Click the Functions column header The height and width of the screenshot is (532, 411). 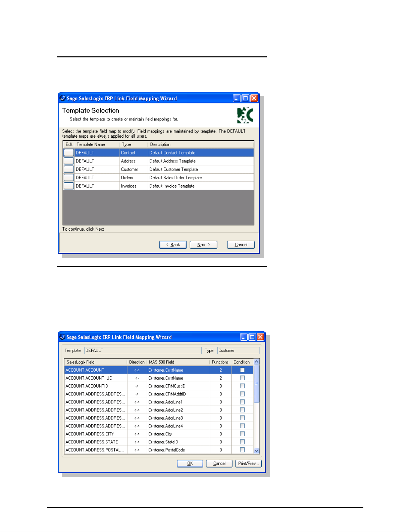click(220, 362)
